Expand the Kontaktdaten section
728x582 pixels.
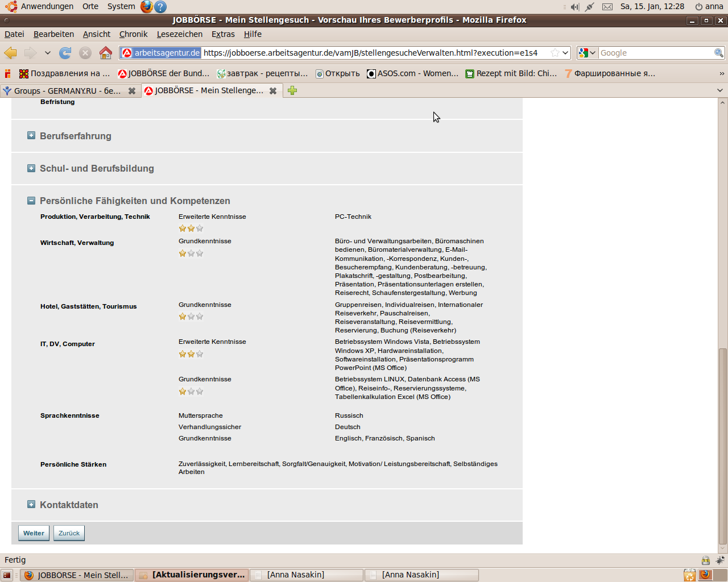pos(31,505)
